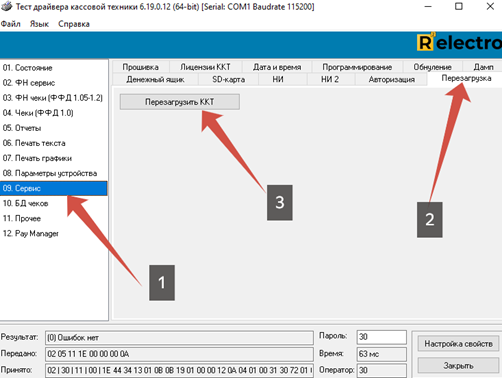Click the Принято data field

pos(179,370)
